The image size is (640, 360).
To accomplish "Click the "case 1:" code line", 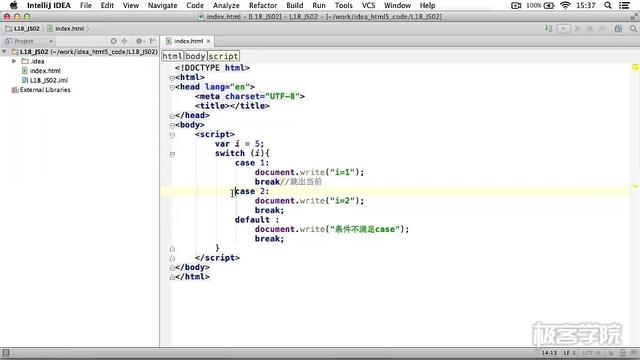I will [x=252, y=163].
